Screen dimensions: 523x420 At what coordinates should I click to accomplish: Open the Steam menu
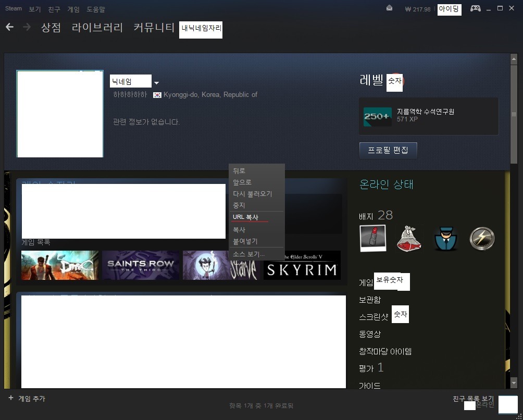pos(14,9)
